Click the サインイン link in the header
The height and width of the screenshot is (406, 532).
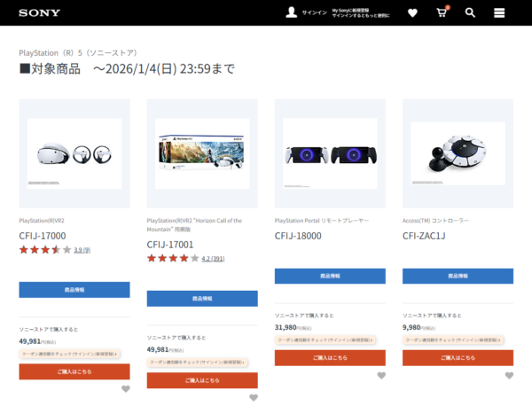pyautogui.click(x=314, y=13)
